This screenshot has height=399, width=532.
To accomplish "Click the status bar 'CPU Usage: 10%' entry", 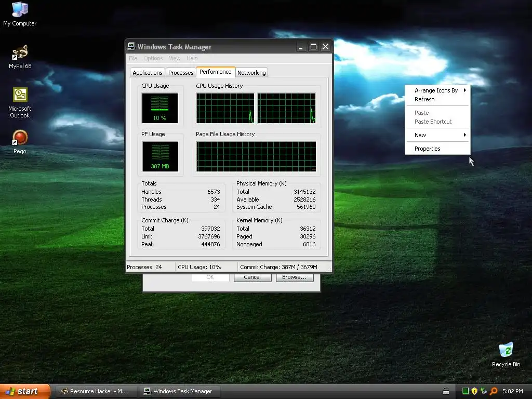I will [x=206, y=267].
